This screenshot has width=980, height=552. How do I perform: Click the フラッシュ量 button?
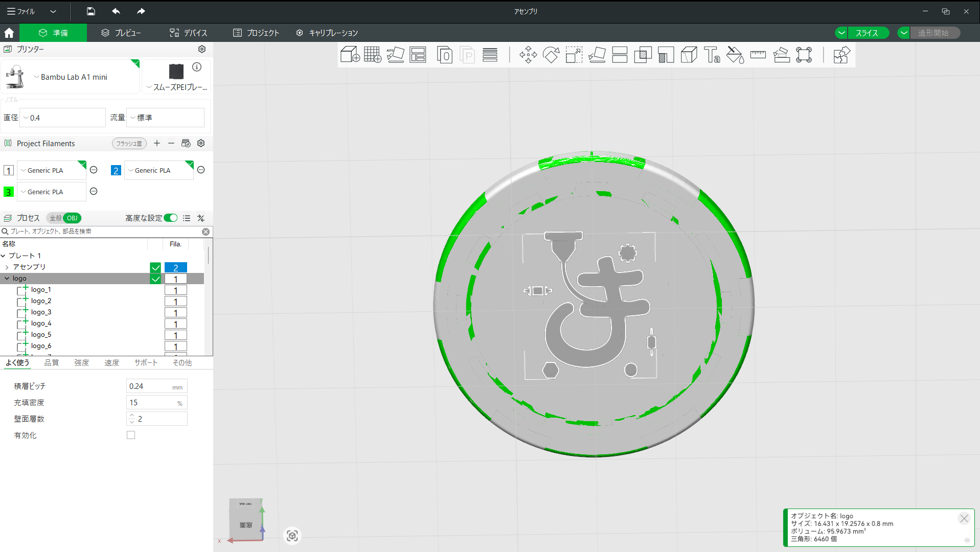pos(129,144)
